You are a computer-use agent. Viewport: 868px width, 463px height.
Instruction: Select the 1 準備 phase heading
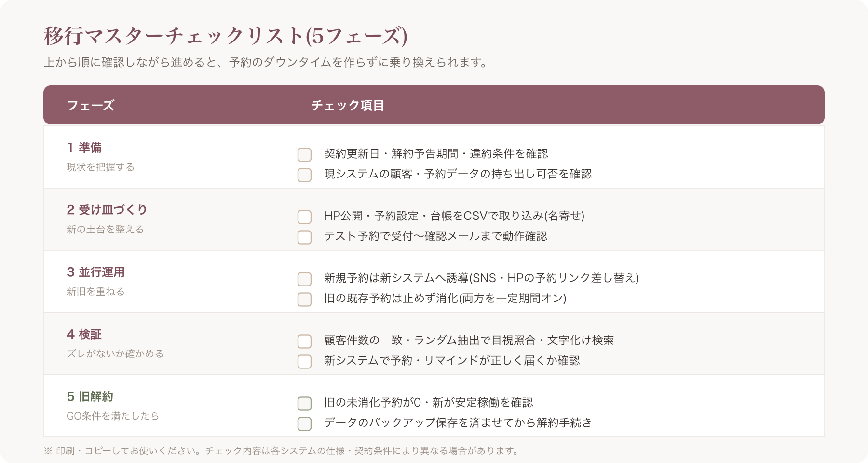coord(84,148)
